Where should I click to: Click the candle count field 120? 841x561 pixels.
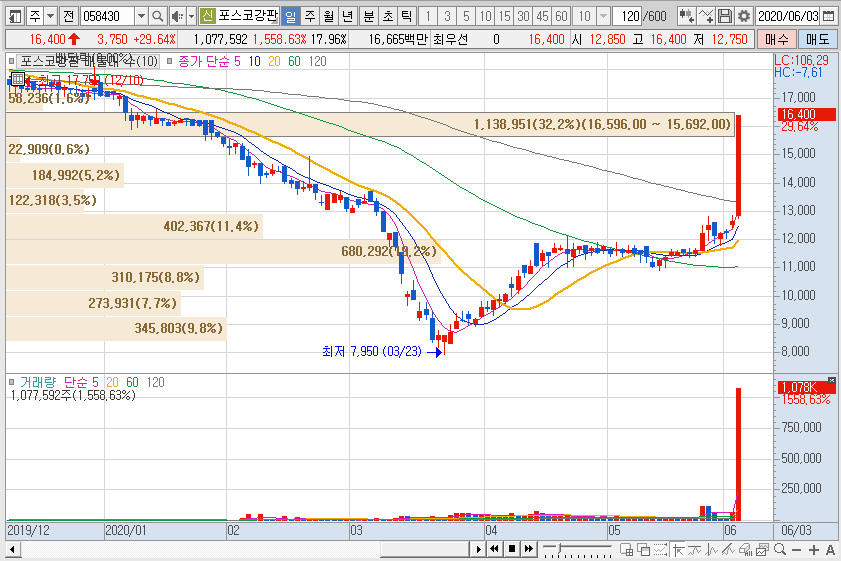627,16
